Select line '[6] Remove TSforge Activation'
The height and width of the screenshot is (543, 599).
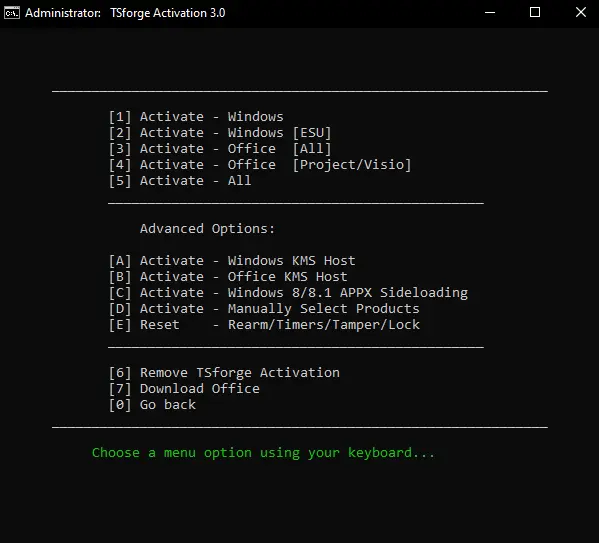point(224,373)
